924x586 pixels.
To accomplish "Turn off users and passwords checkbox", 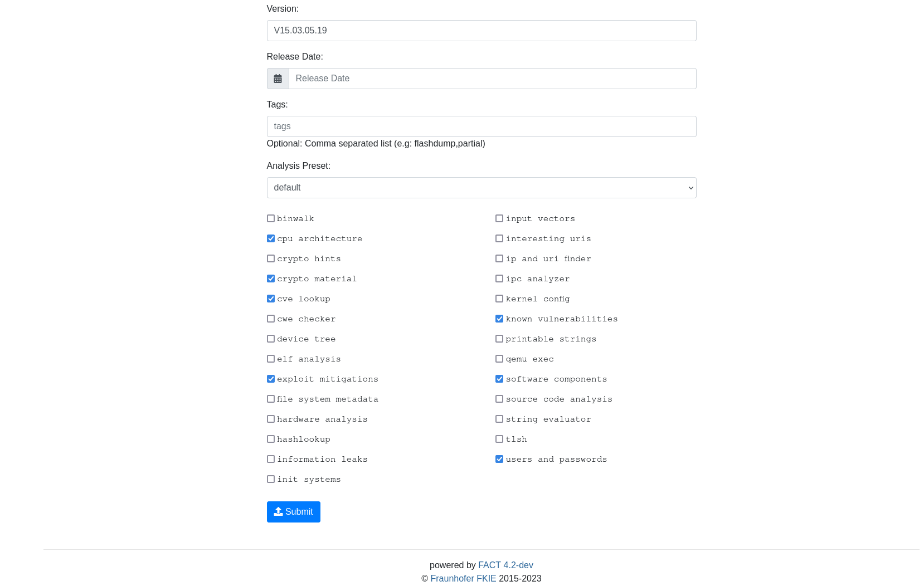I will tap(499, 460).
